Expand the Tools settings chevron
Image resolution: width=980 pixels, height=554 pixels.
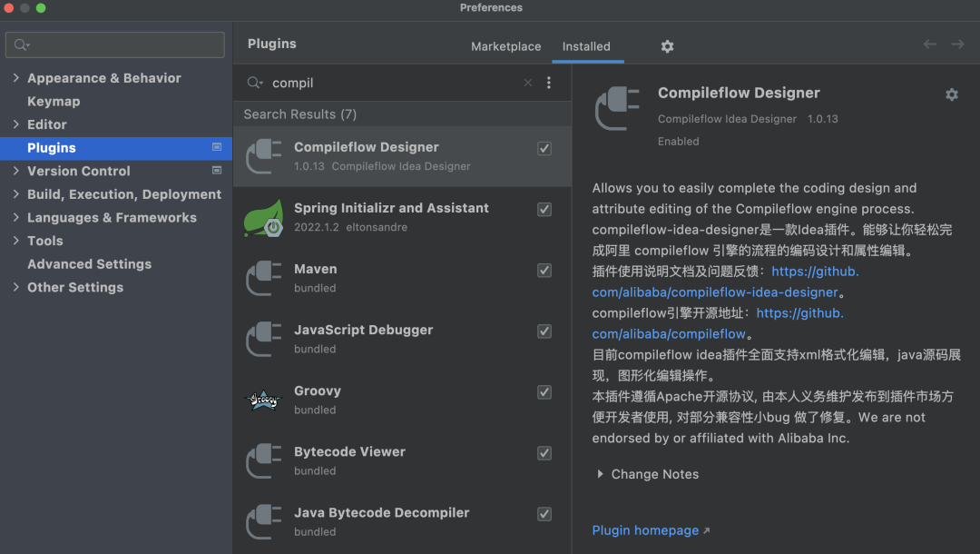tap(15, 240)
